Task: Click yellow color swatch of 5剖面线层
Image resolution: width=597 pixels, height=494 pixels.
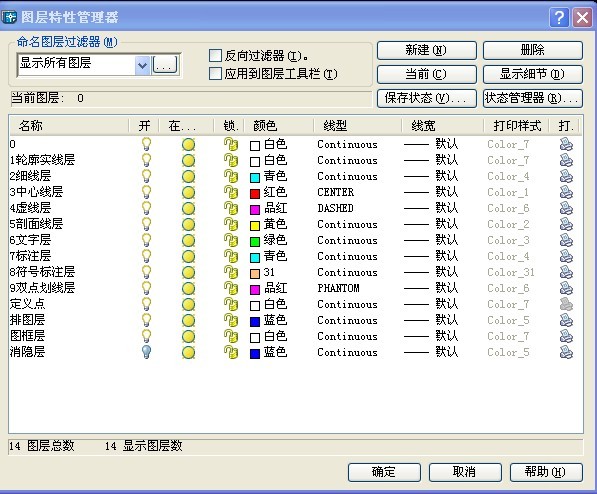Action: click(x=255, y=225)
